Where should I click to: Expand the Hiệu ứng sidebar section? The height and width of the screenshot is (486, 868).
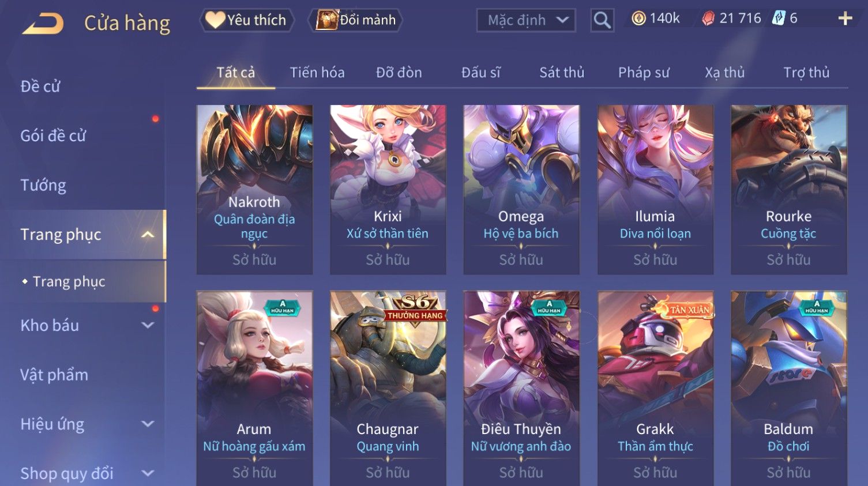pos(148,424)
